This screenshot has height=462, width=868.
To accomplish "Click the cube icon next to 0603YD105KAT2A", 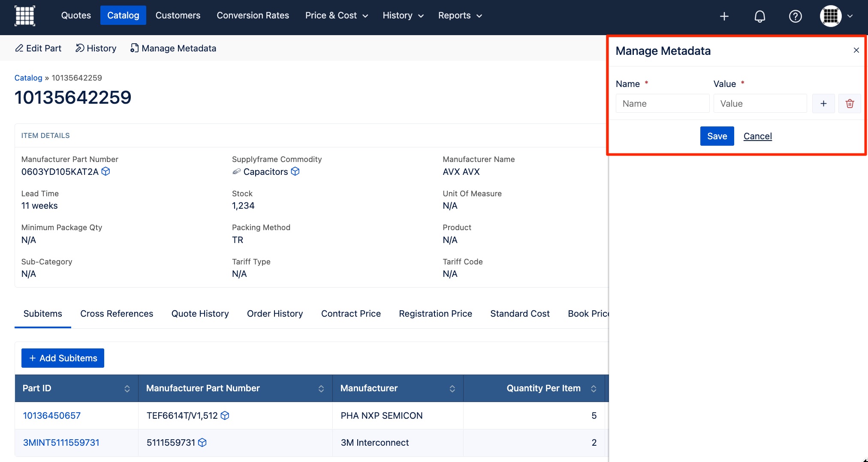I will (105, 171).
